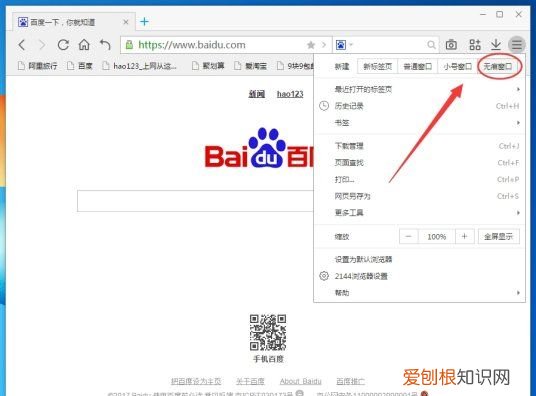Open the hao123 link on Baidu page

(x=290, y=94)
